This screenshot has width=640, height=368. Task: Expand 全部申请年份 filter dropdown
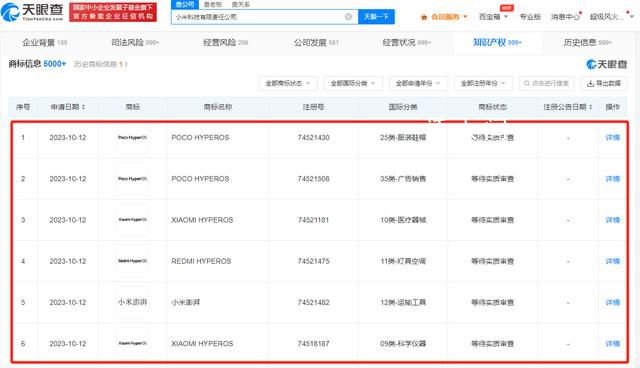click(x=418, y=83)
